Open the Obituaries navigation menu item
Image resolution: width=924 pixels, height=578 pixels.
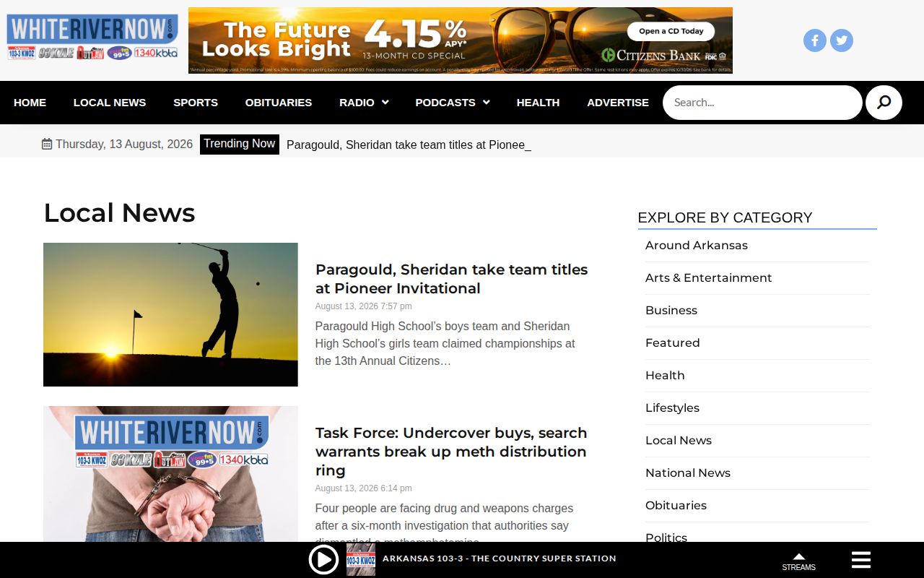(x=279, y=103)
